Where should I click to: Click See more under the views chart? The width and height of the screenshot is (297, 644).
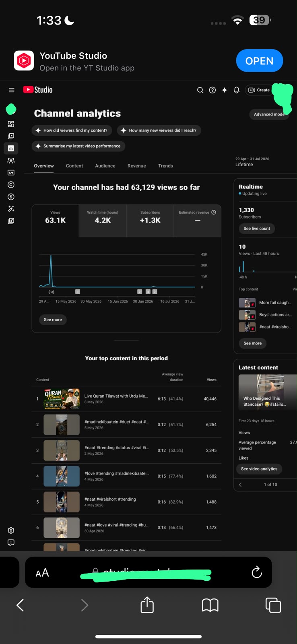point(53,320)
